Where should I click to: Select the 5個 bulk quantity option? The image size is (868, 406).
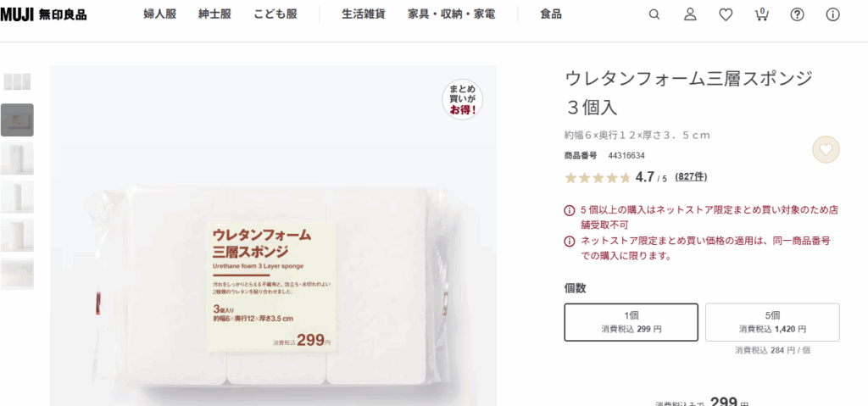(772, 322)
